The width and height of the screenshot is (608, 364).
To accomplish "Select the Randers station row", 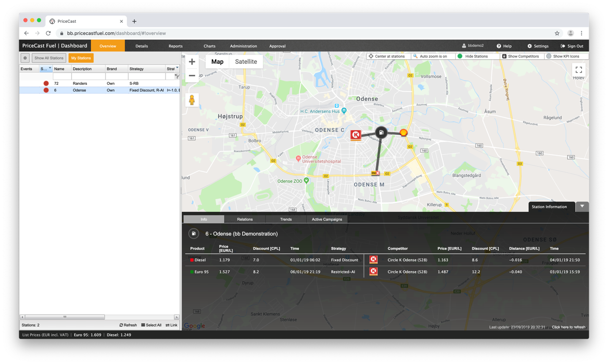I will point(100,84).
